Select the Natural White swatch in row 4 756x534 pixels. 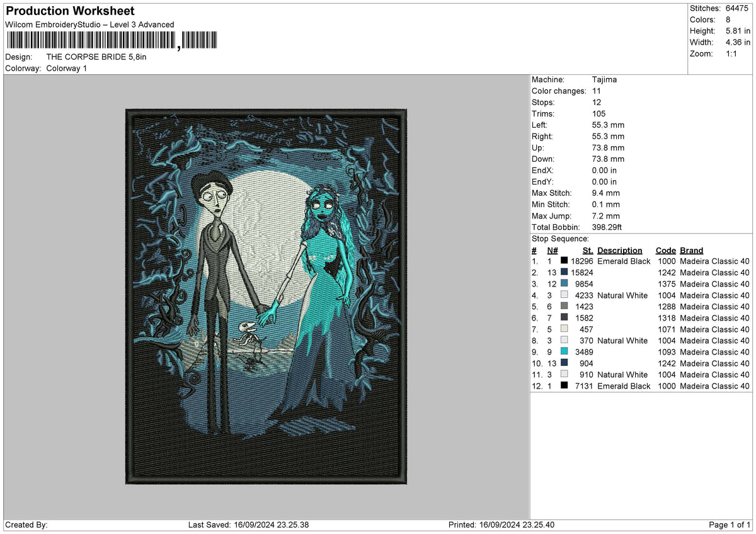point(564,295)
